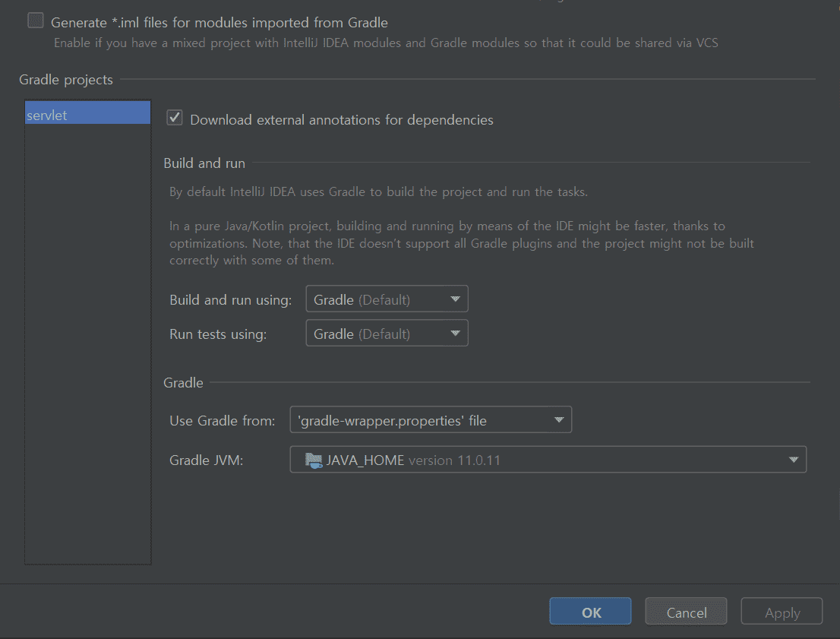Viewport: 840px width, 639px height.
Task: Uncheck Download external annotations for dependencies
Action: pos(175,119)
